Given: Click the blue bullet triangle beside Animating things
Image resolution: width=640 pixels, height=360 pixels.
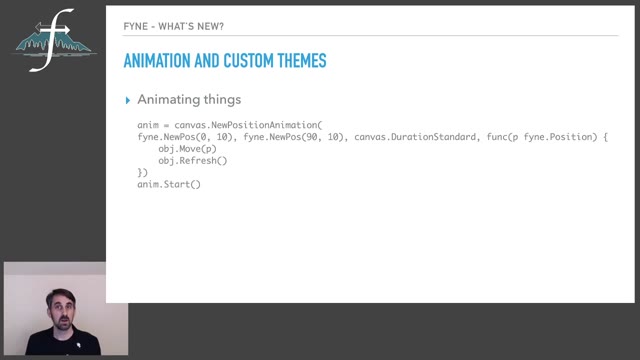Looking at the screenshot, I should [x=128, y=100].
